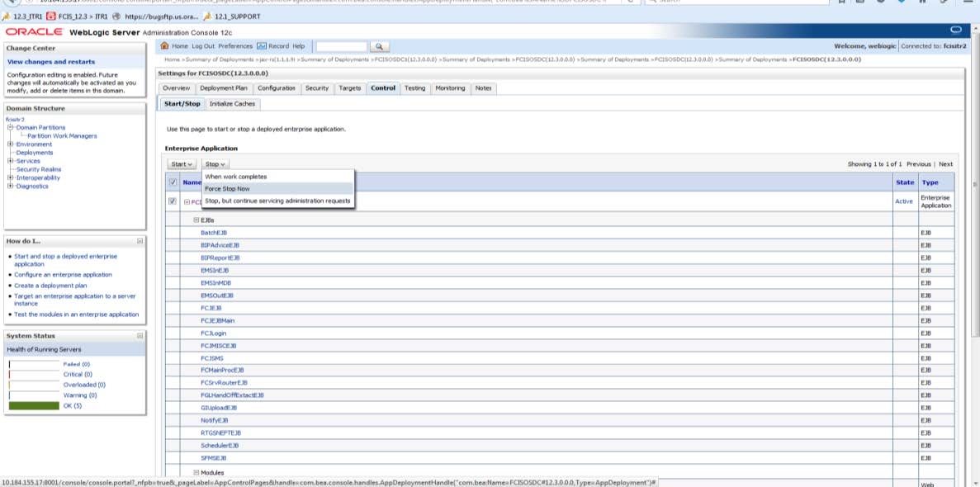Viewport: 980px width, 487px height.
Task: Expand the Interoperability tree node
Action: click(x=10, y=178)
